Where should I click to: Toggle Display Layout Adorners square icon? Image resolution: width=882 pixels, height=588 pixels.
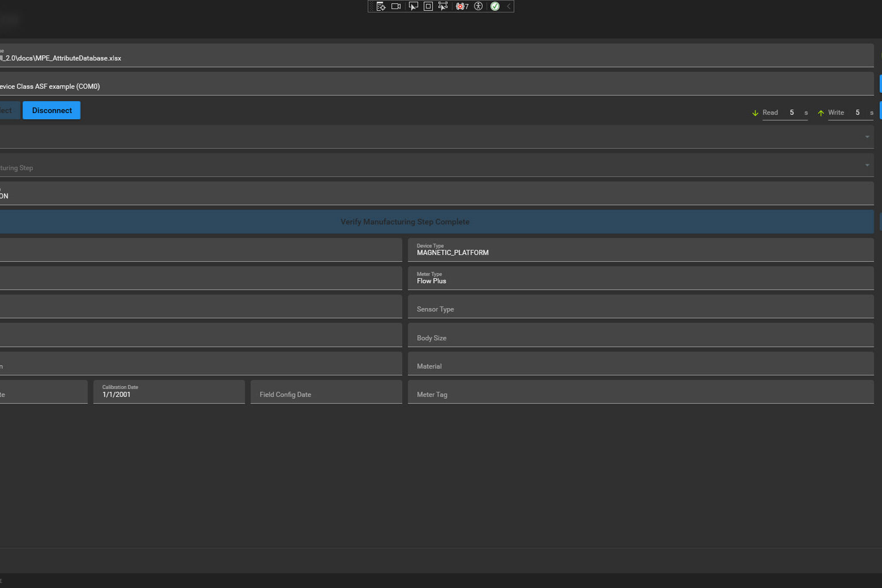pos(428,6)
